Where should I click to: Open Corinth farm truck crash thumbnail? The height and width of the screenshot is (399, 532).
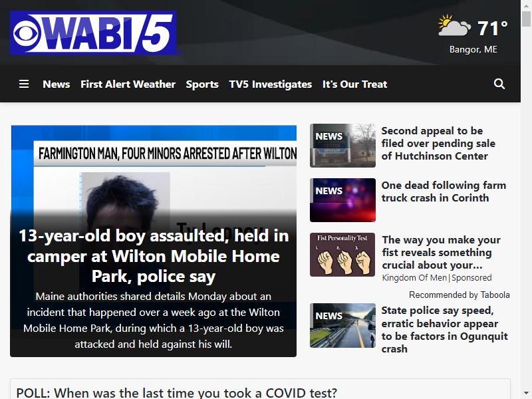(342, 200)
